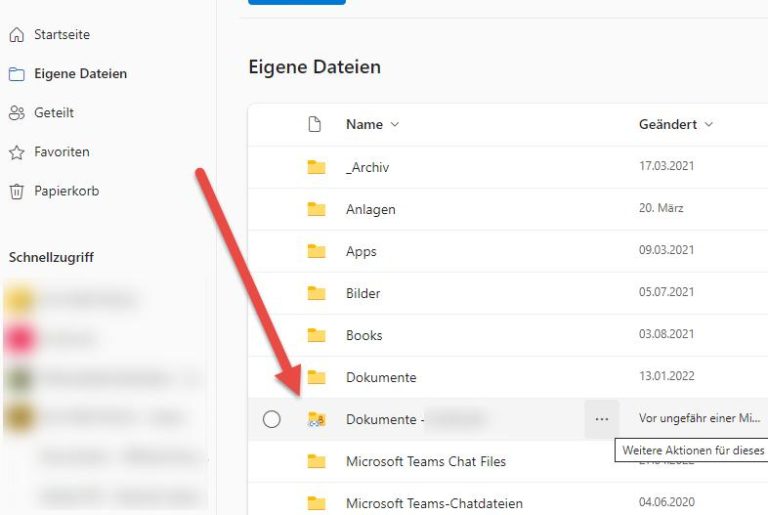Click the date 20. März of Anlagen
The width and height of the screenshot is (768, 515).
coord(661,208)
